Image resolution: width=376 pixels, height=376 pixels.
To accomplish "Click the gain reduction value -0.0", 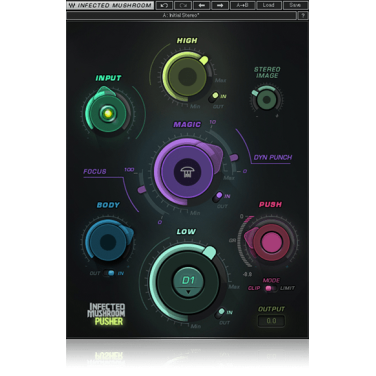I will tap(247, 274).
